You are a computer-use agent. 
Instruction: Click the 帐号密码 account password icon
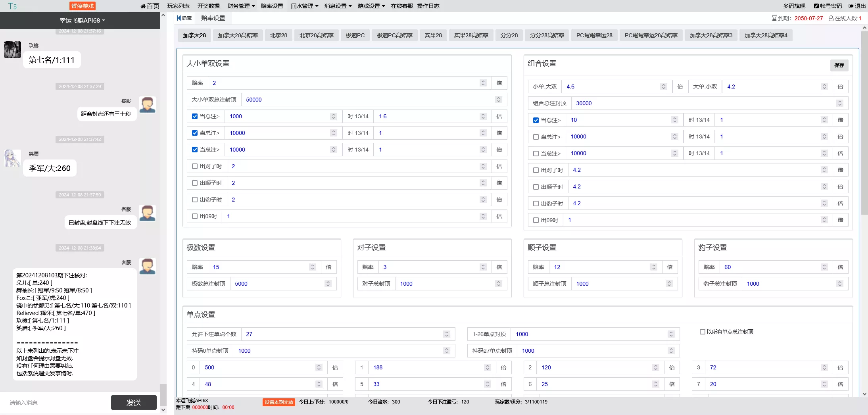click(816, 6)
